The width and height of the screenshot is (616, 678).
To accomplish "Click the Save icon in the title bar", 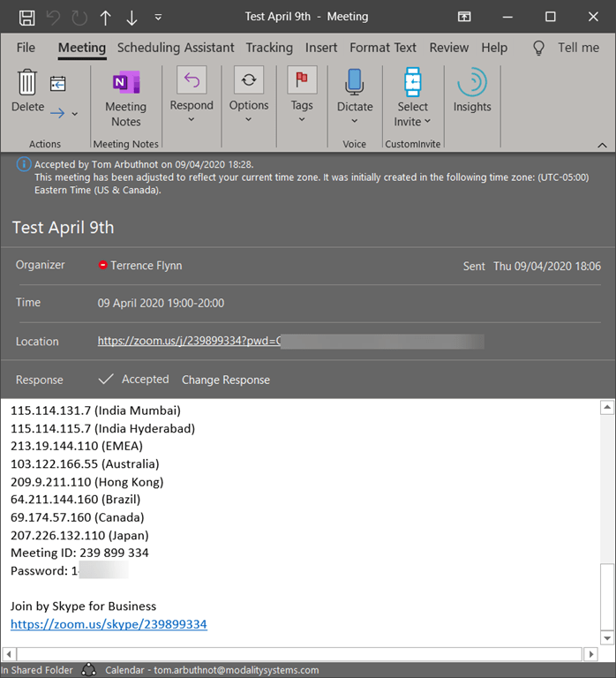I will coord(27,17).
